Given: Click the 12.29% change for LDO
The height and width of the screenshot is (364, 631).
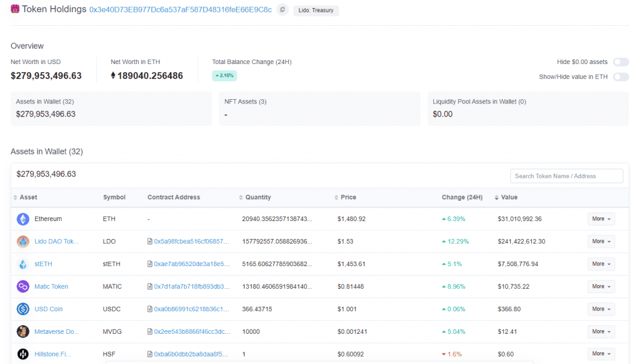Looking at the screenshot, I should [455, 241].
